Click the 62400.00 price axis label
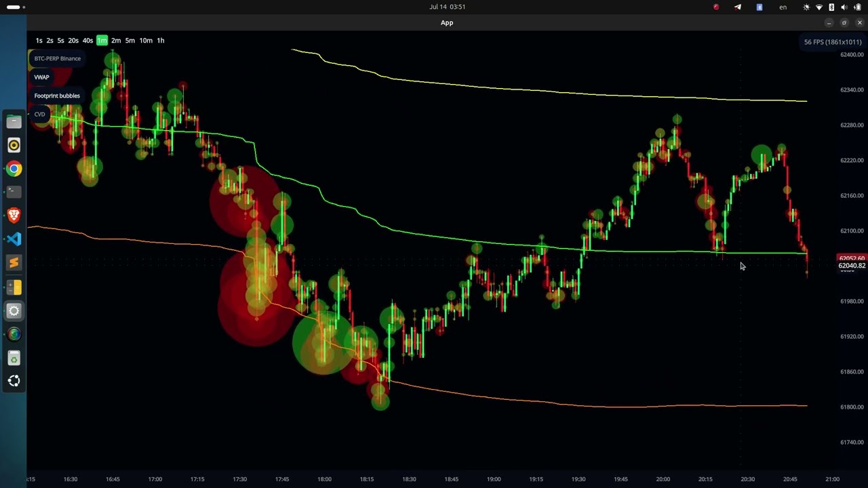The height and width of the screenshot is (488, 868). click(x=852, y=54)
